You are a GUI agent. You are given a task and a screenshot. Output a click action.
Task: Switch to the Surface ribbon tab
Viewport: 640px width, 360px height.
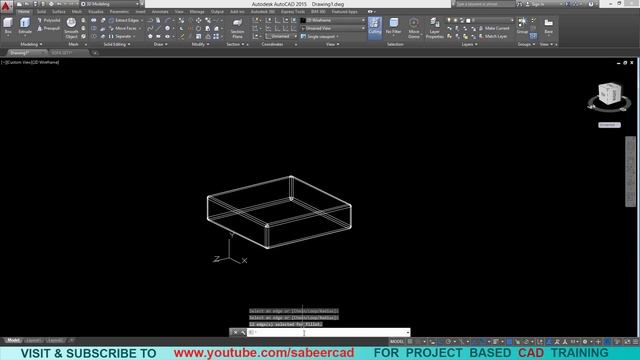[59, 12]
